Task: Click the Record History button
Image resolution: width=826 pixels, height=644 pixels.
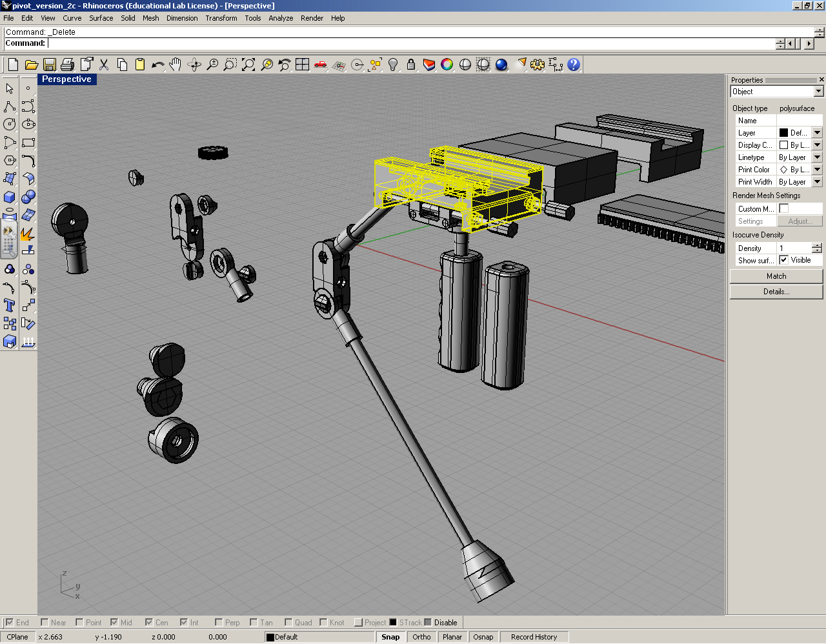Action: pyautogui.click(x=534, y=637)
